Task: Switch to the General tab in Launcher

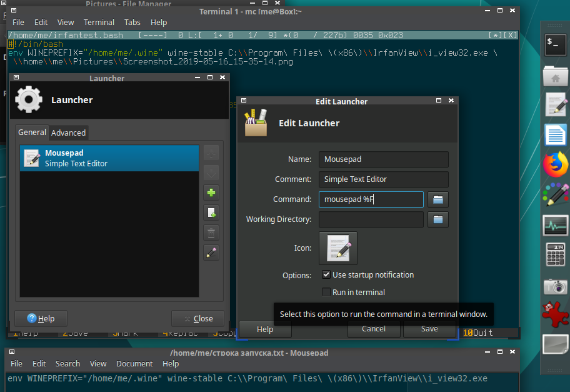Action: [x=32, y=133]
